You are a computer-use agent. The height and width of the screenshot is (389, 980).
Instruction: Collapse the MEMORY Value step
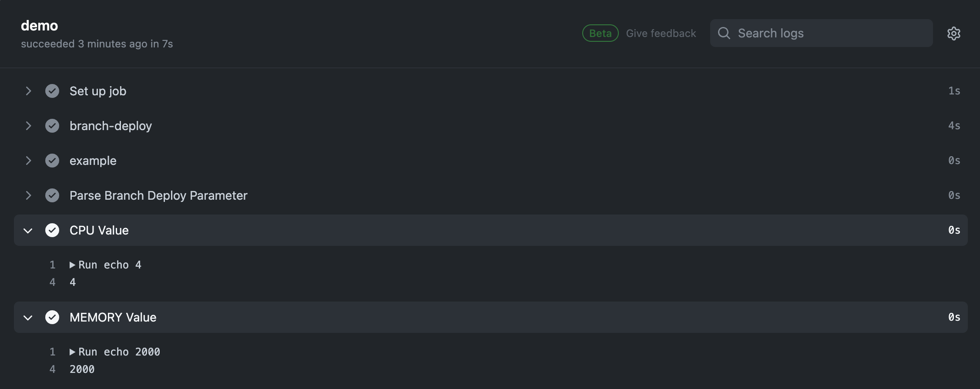[28, 317]
